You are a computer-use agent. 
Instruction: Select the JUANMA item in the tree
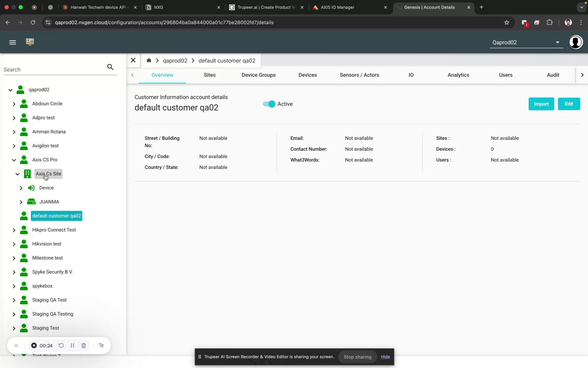(x=49, y=201)
